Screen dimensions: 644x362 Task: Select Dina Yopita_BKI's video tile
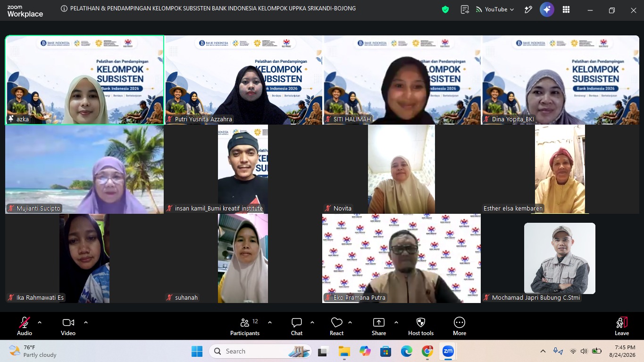[560, 80]
